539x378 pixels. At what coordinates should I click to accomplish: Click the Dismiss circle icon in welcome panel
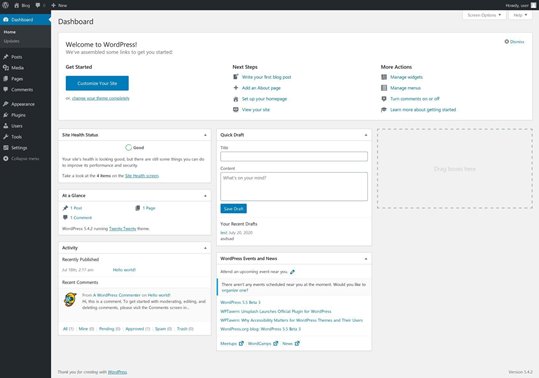(506, 42)
